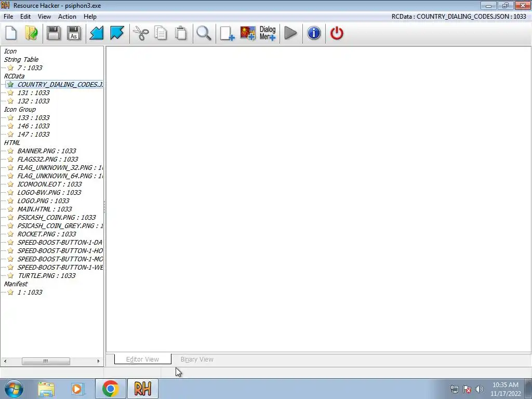Image resolution: width=532 pixels, height=399 pixels.
Task: Click the Paste clipboard icon
Action: (x=181, y=33)
